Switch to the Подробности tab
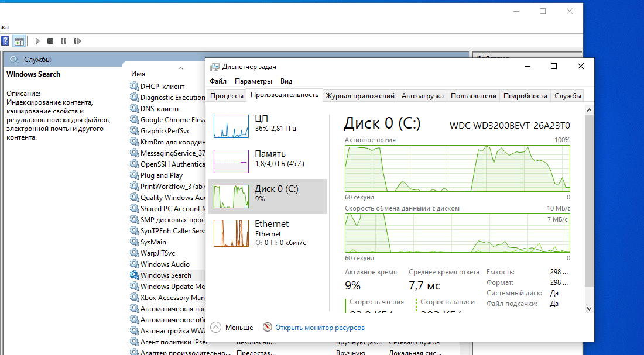The width and height of the screenshot is (644, 355). point(525,96)
